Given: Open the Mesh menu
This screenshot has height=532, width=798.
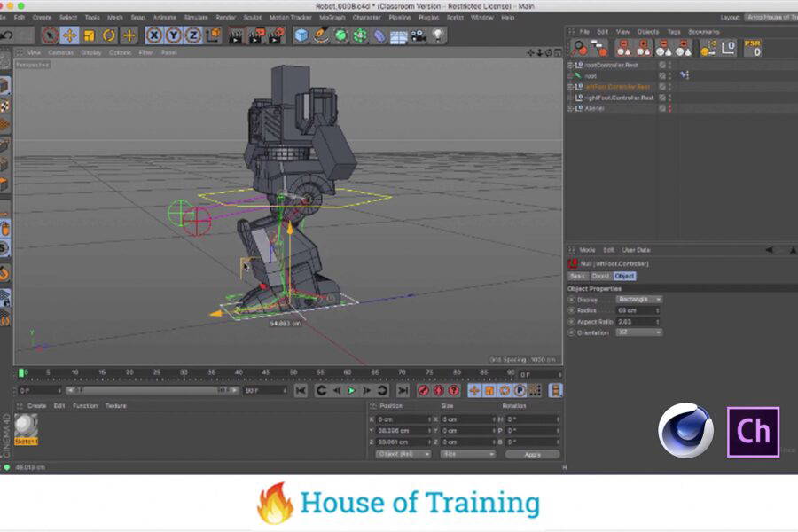Looking at the screenshot, I should coord(115,18).
